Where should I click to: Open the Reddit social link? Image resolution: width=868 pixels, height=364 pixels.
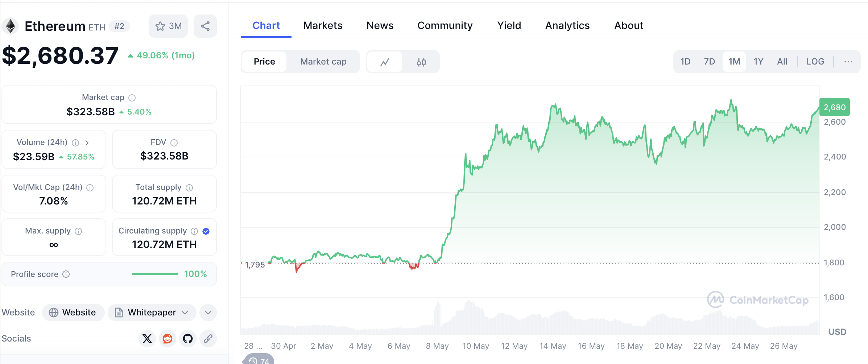(168, 339)
